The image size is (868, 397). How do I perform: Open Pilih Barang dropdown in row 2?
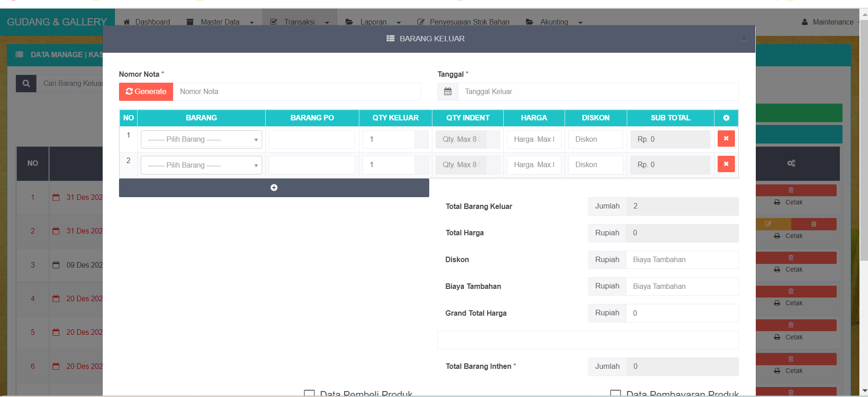(x=201, y=165)
